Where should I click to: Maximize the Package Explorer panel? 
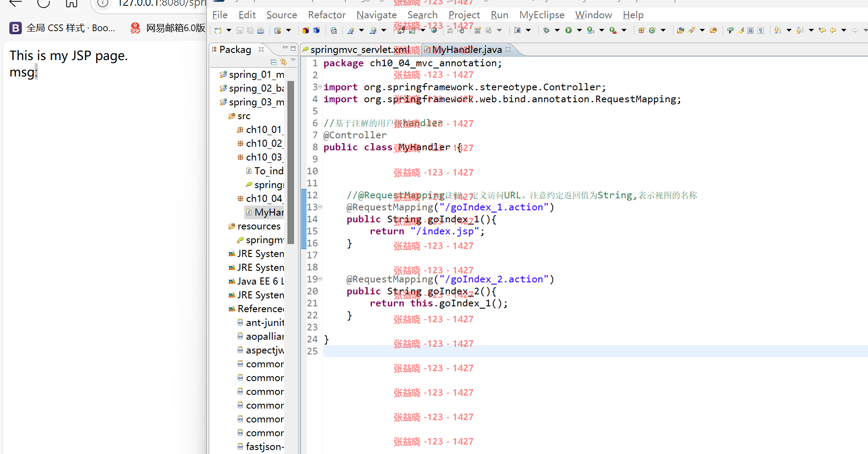(293, 48)
